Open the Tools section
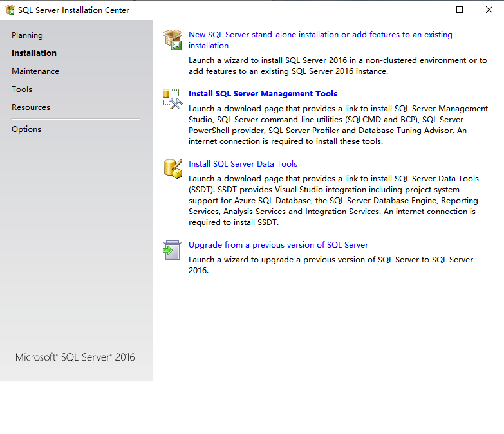The image size is (504, 434). 22,89
